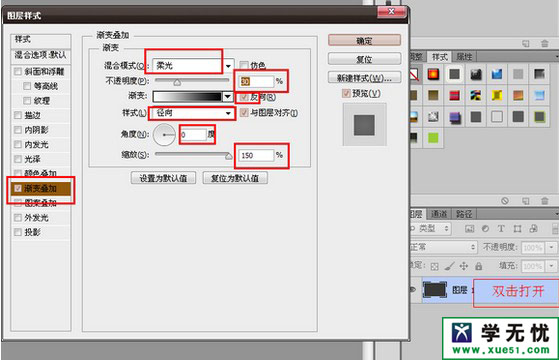Click lock image pixels brush icon

(450, 266)
